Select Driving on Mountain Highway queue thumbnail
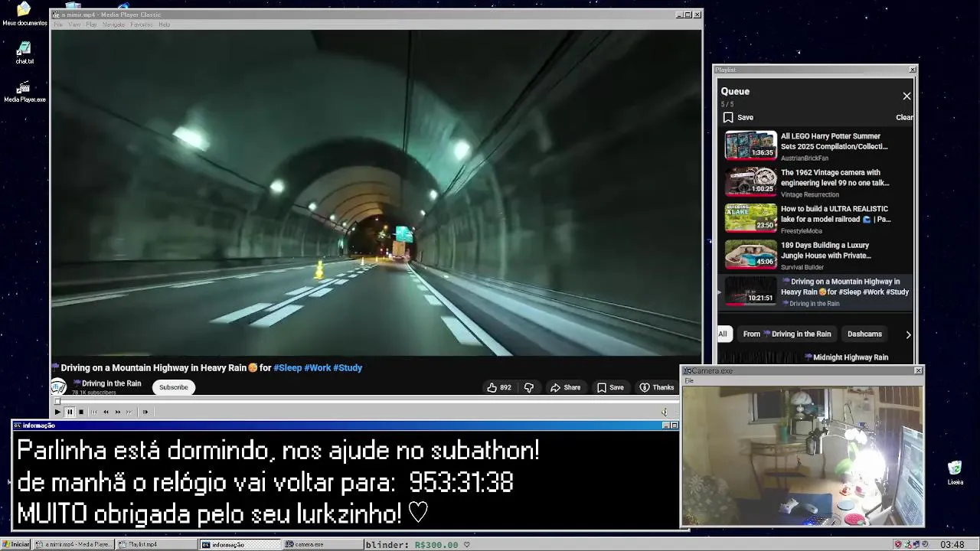 [x=750, y=290]
